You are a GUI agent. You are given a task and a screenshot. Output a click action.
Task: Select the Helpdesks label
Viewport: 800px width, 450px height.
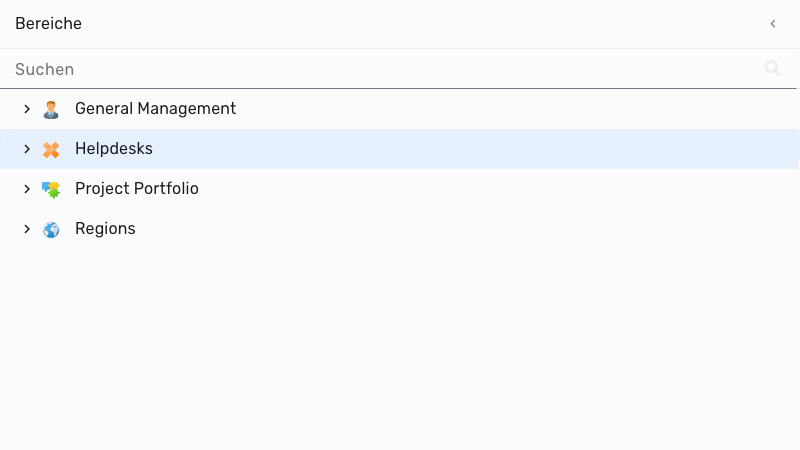[x=114, y=148]
